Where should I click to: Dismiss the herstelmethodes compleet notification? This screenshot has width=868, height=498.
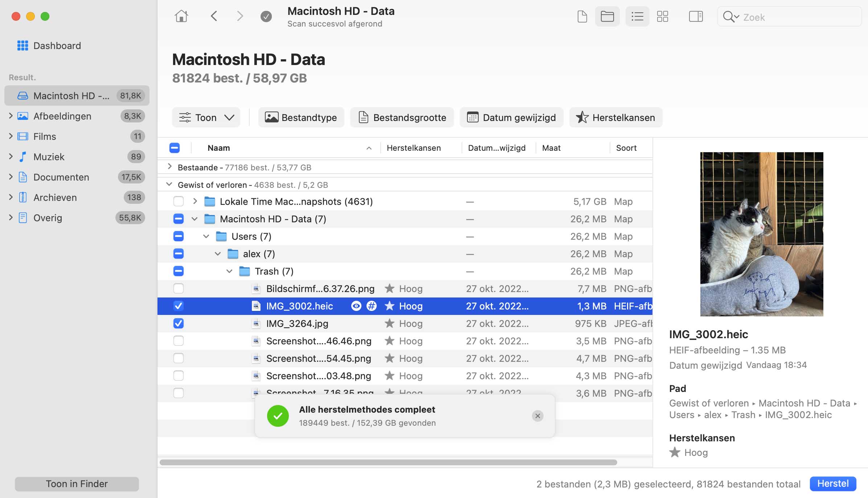(x=537, y=416)
